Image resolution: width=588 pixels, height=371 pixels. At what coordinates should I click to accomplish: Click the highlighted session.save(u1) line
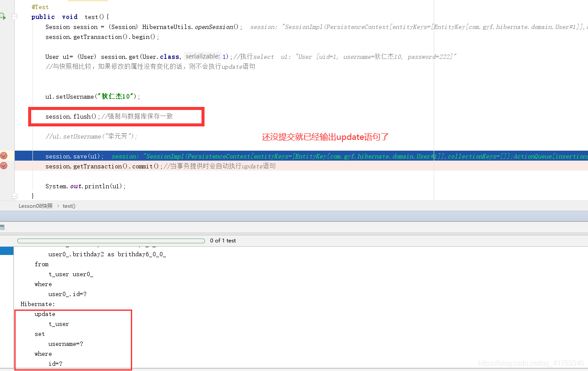tap(75, 156)
